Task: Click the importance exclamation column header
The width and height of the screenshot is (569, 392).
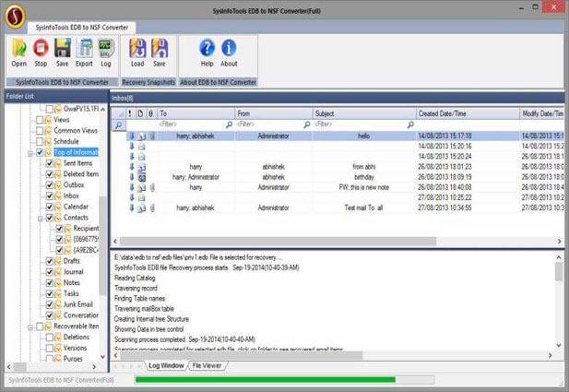Action: pos(130,113)
